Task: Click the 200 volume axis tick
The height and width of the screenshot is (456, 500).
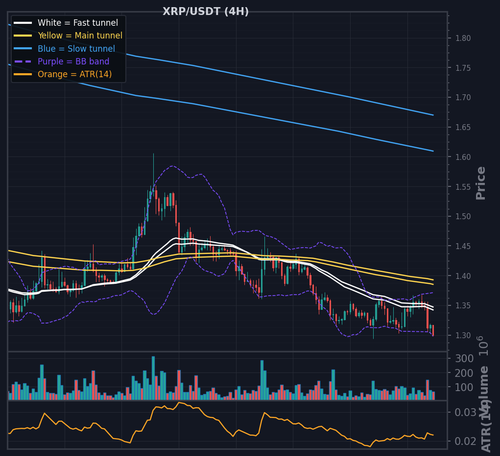Action: point(464,373)
